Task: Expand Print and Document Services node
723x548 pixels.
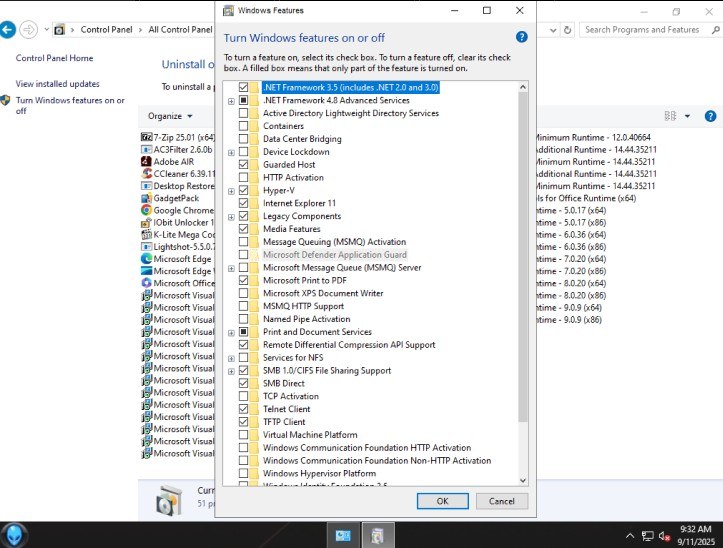Action: pyautogui.click(x=231, y=333)
